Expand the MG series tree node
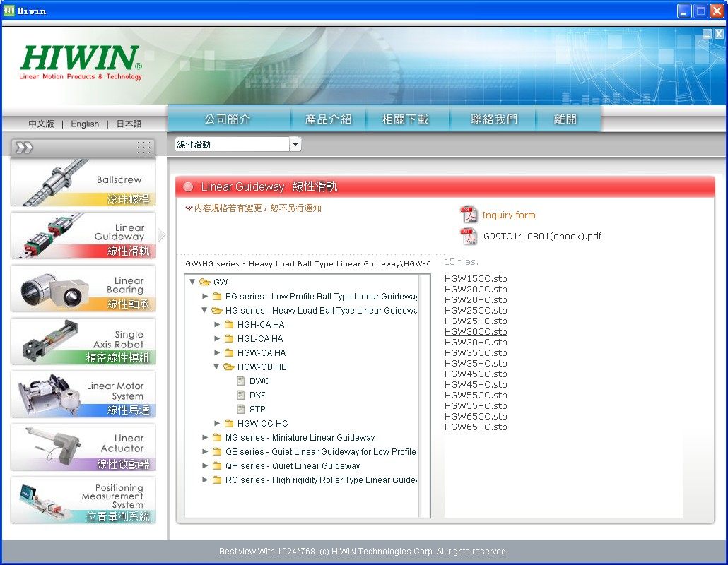 point(205,437)
